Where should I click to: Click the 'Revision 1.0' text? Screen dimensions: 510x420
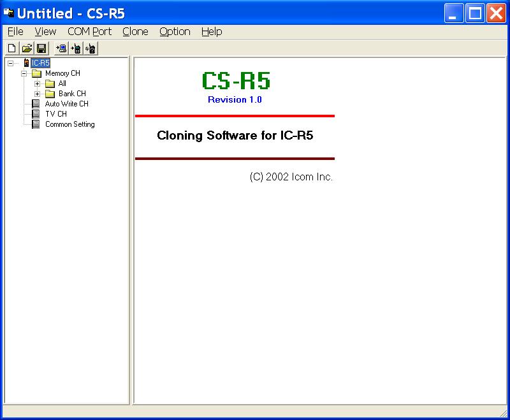(x=235, y=99)
